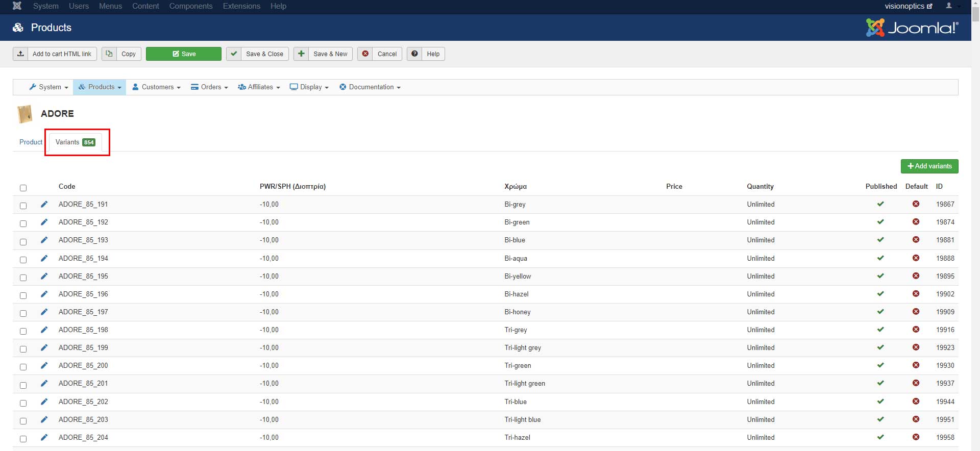980x451 pixels.
Task: Click the pencil edit icon for ADORE_85_191
Action: coord(44,204)
